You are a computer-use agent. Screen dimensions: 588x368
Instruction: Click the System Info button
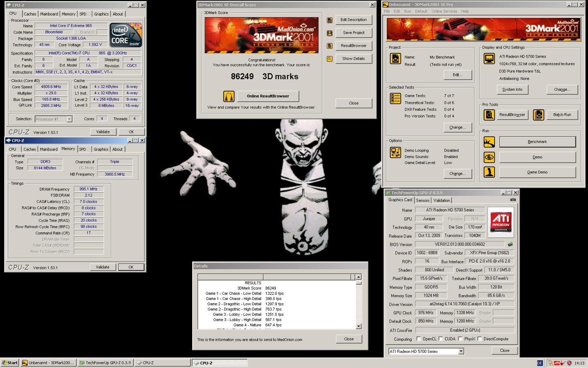(512, 89)
